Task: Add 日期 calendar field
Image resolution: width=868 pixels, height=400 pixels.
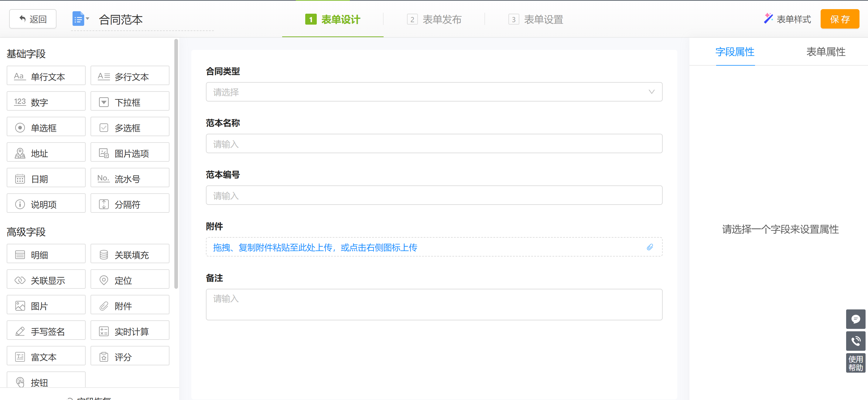Action: [46, 178]
